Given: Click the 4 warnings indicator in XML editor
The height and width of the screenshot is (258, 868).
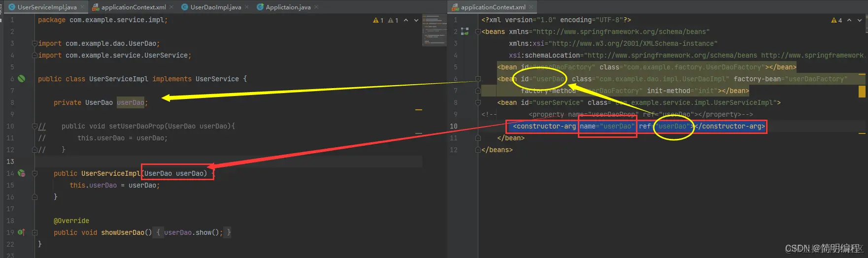Looking at the screenshot, I should click(836, 20).
